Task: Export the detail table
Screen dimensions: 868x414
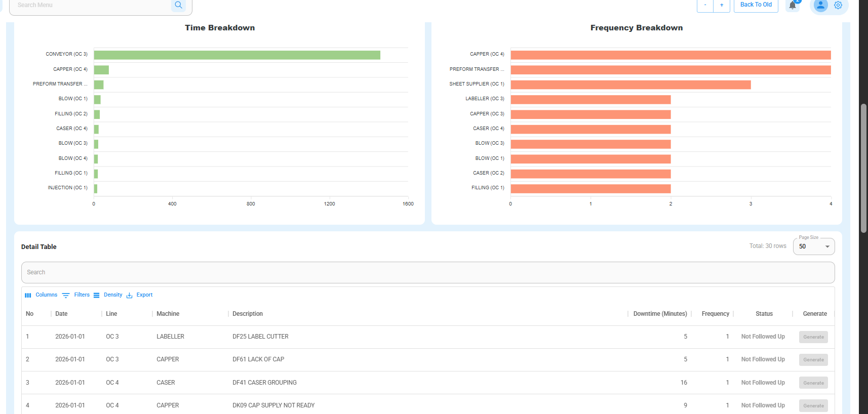Action: tap(139, 295)
